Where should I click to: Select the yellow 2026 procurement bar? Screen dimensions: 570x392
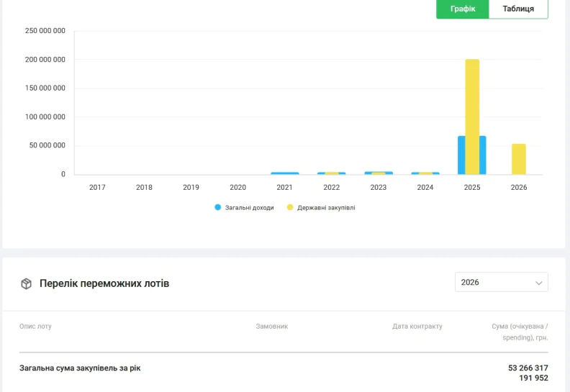click(x=519, y=159)
